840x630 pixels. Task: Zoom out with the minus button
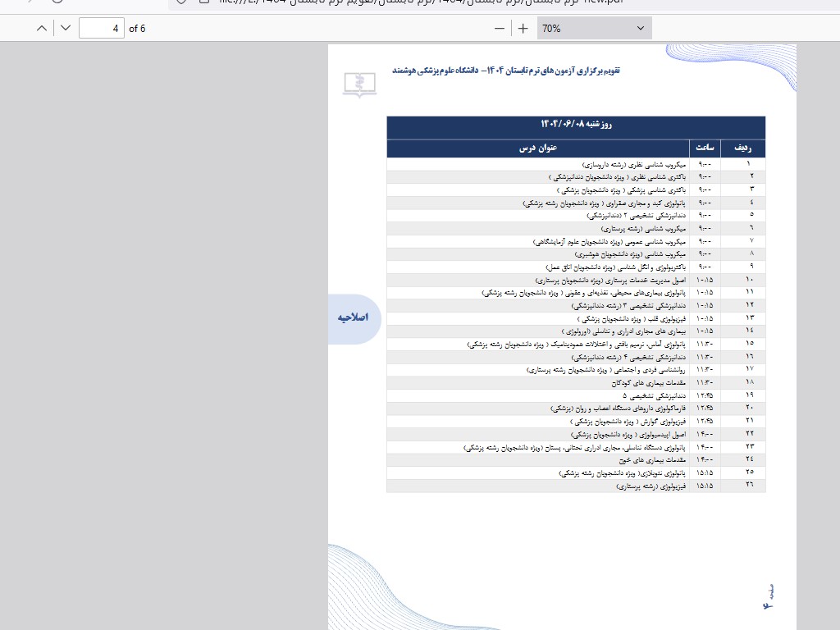pyautogui.click(x=500, y=29)
